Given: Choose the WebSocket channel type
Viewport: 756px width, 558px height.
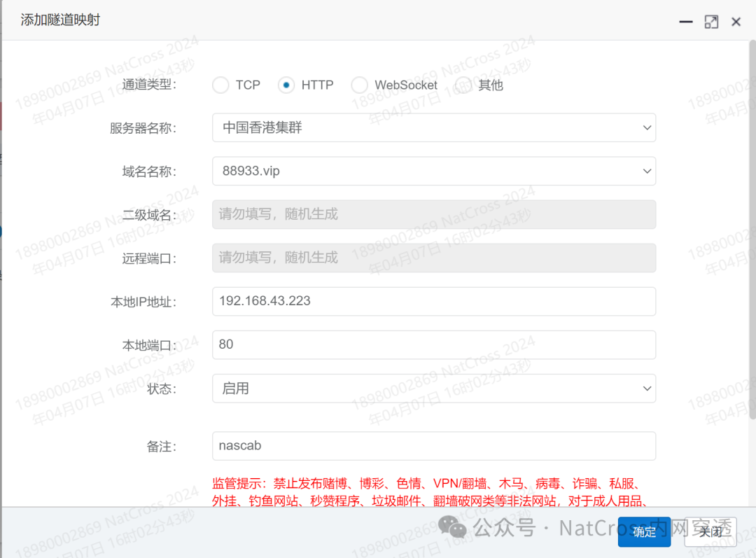Looking at the screenshot, I should pos(360,85).
